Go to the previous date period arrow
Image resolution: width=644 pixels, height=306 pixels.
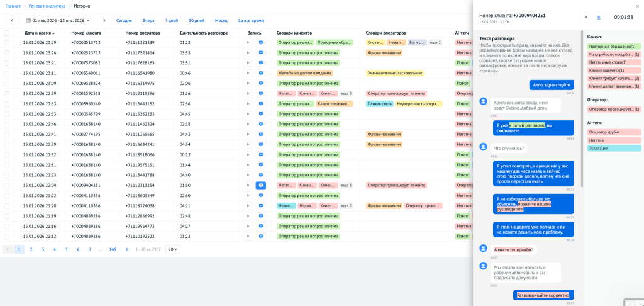[12, 20]
